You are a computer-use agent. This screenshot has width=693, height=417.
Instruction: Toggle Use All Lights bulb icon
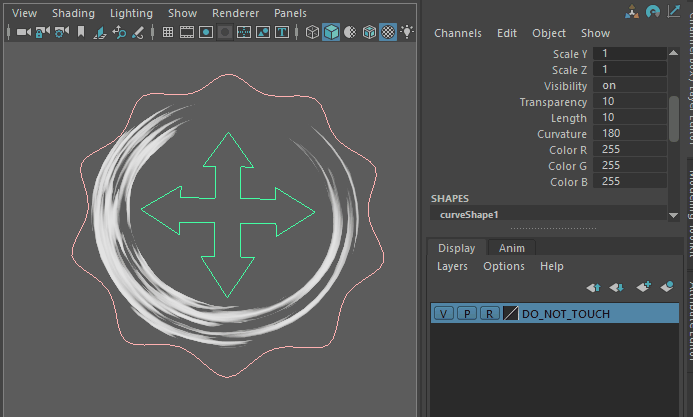pyautogui.click(x=407, y=32)
